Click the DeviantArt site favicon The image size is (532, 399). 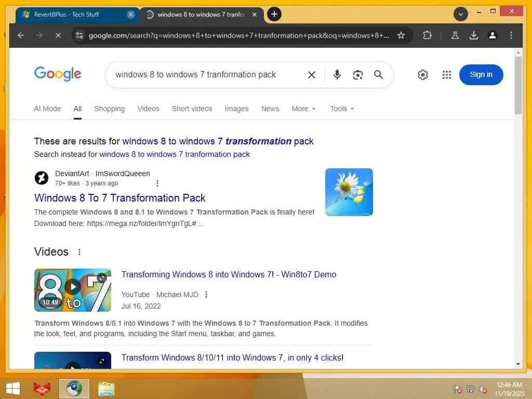[x=42, y=178]
